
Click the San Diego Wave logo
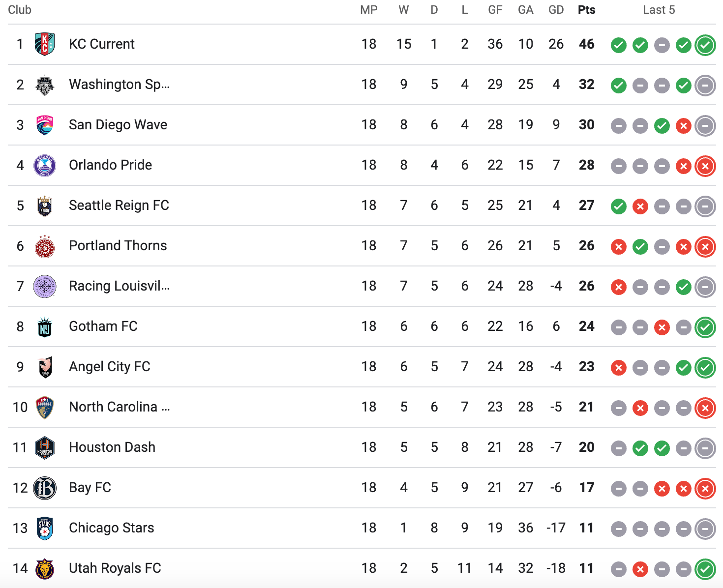(45, 125)
